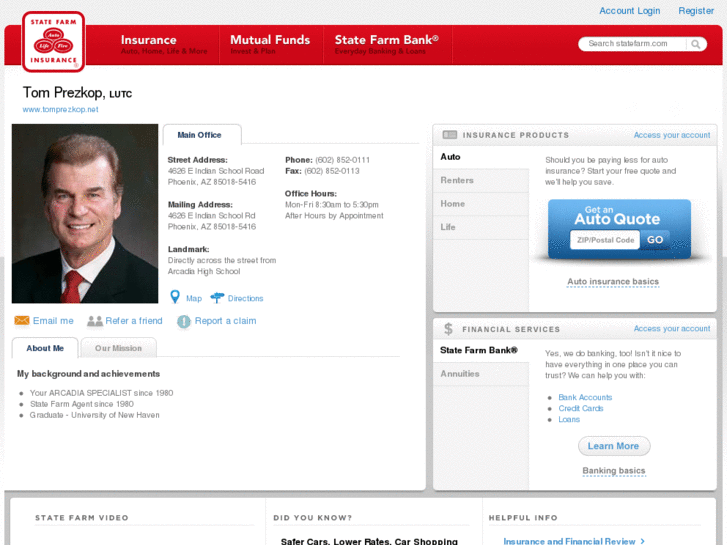
Task: Click the Directions signpost icon
Action: 217,298
